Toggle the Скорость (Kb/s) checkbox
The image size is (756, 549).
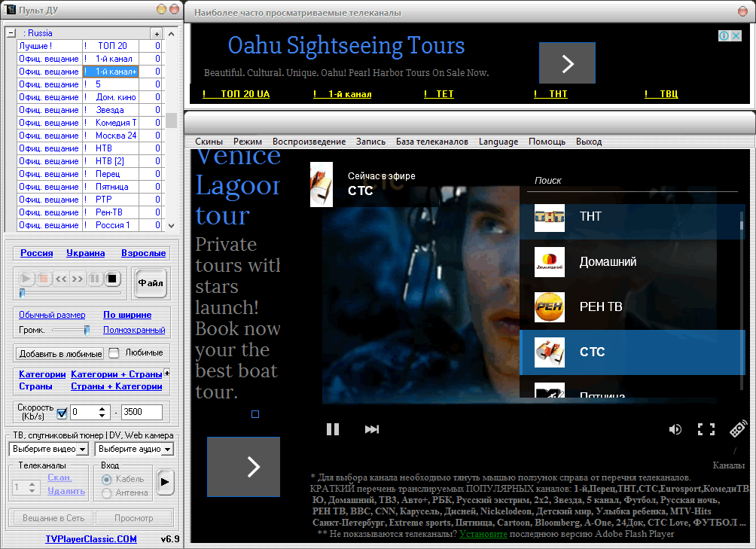coord(62,413)
